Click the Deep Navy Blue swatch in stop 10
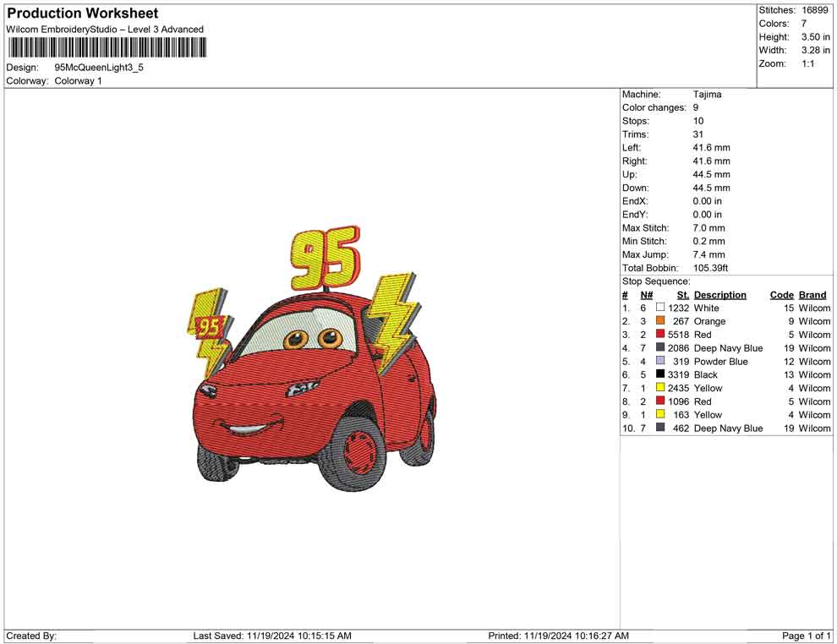 point(660,428)
